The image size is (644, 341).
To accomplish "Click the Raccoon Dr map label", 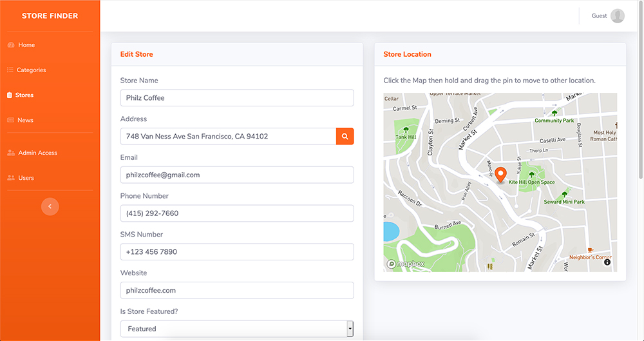I will pos(410,198).
